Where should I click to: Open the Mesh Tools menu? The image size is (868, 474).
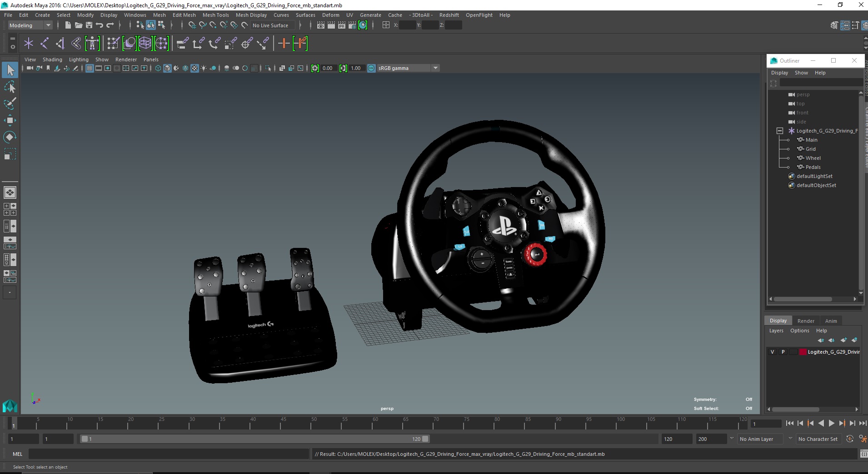tap(215, 15)
